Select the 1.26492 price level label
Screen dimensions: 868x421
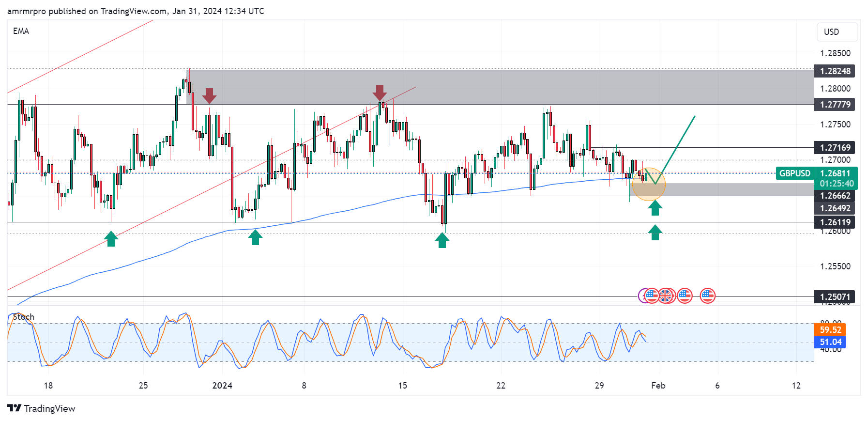835,208
